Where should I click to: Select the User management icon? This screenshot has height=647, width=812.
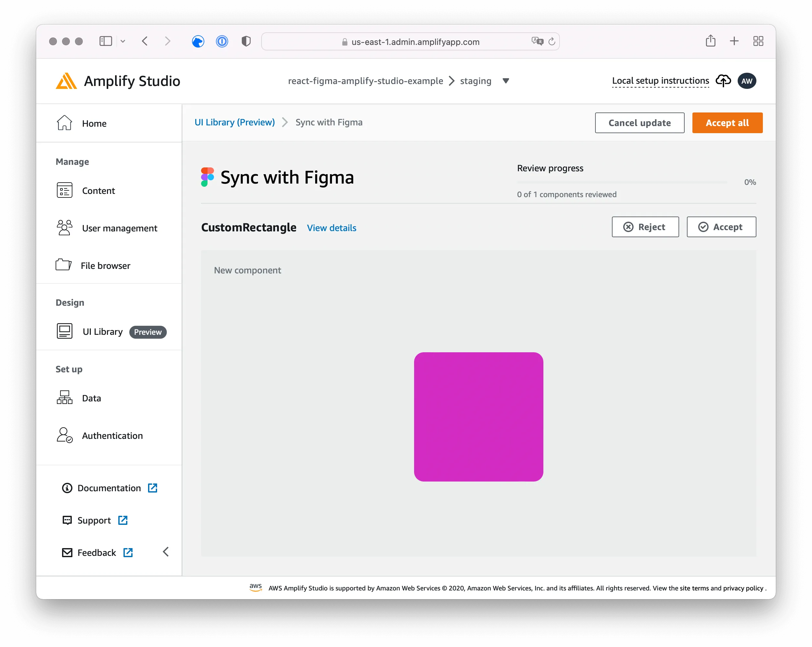pos(64,228)
